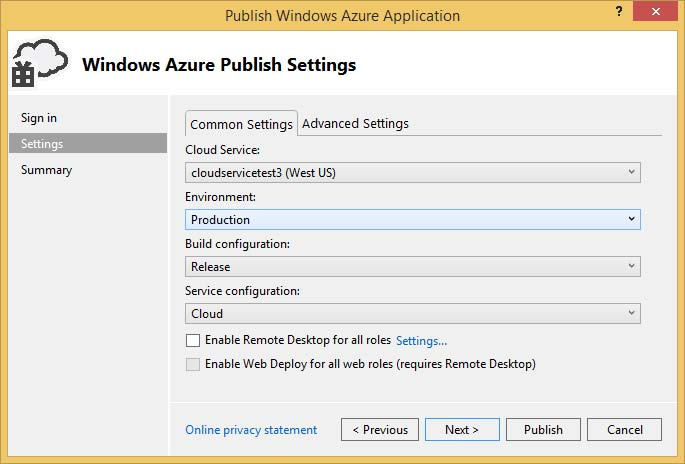Toggle Enable Web Deploy checkbox
Screen dimensions: 685x464
193,365
